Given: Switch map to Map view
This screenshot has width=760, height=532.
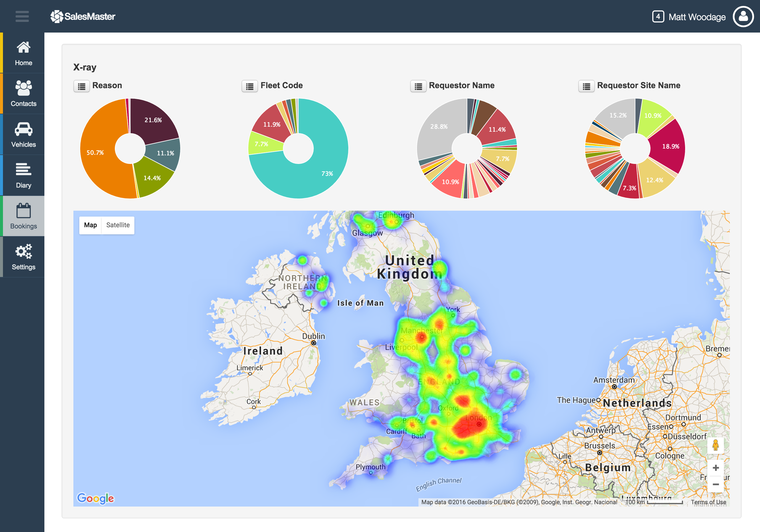Looking at the screenshot, I should pos(90,225).
